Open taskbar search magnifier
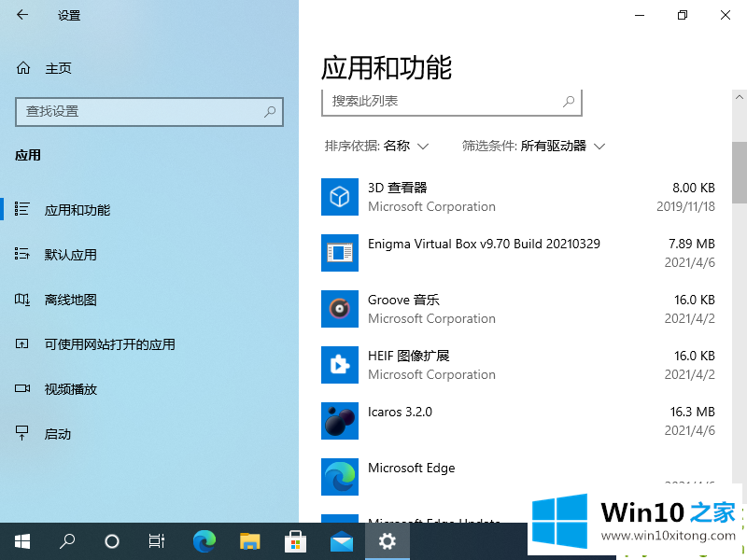747x560 pixels. tap(67, 541)
